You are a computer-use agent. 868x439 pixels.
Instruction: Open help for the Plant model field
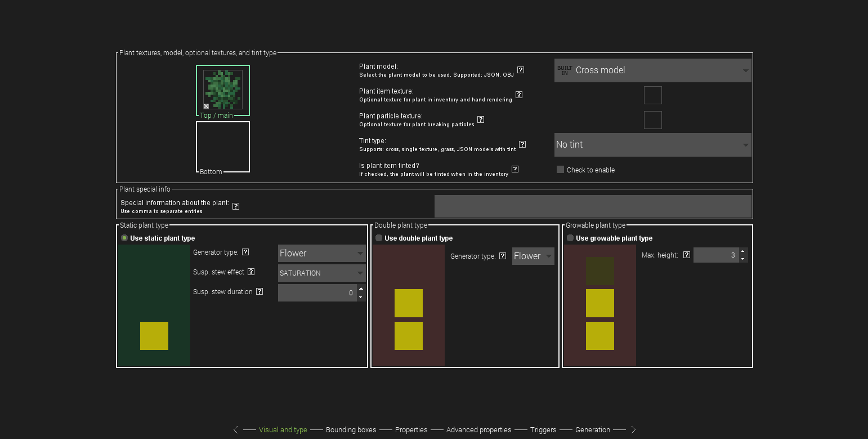point(520,70)
